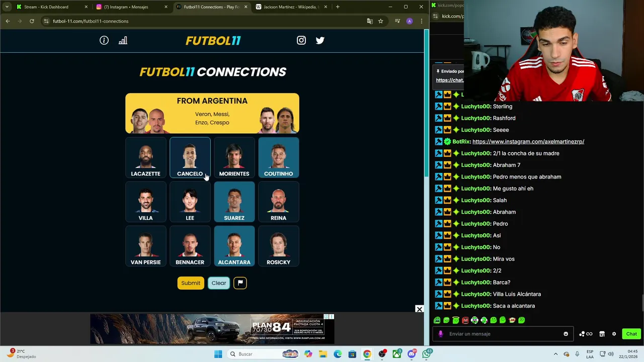Select the Rosicky player card

click(x=278, y=246)
